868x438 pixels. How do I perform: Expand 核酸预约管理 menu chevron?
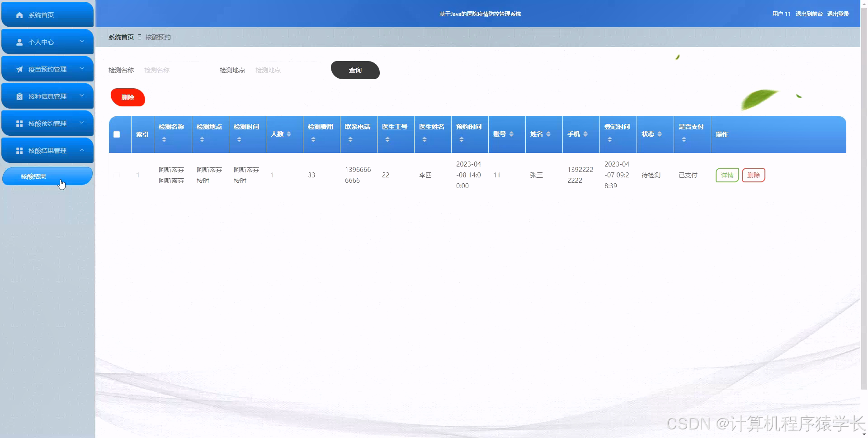click(82, 123)
